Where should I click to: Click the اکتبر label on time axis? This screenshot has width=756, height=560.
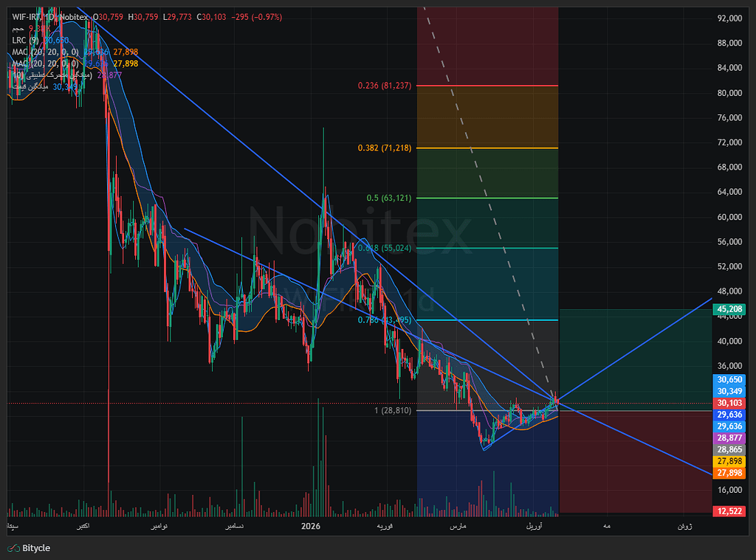tap(83, 526)
